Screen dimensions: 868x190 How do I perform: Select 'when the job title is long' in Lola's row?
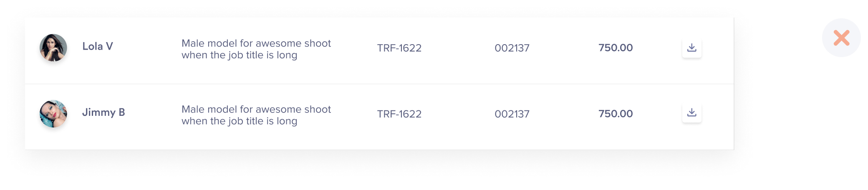click(240, 55)
